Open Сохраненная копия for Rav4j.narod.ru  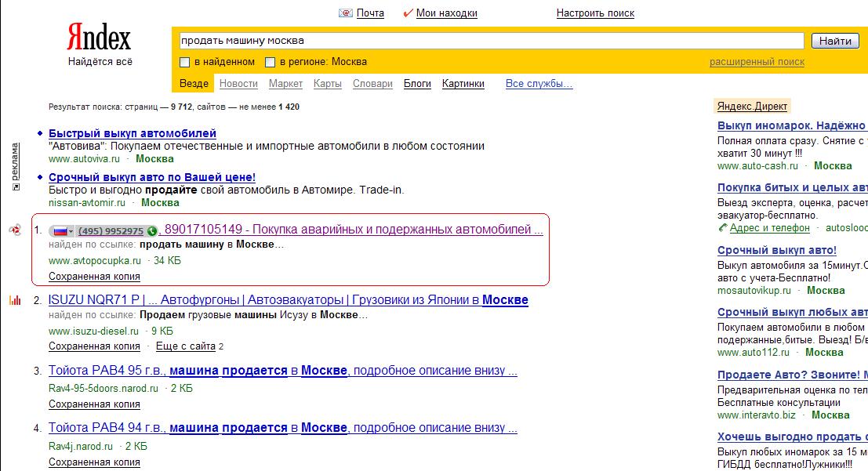[94, 462]
